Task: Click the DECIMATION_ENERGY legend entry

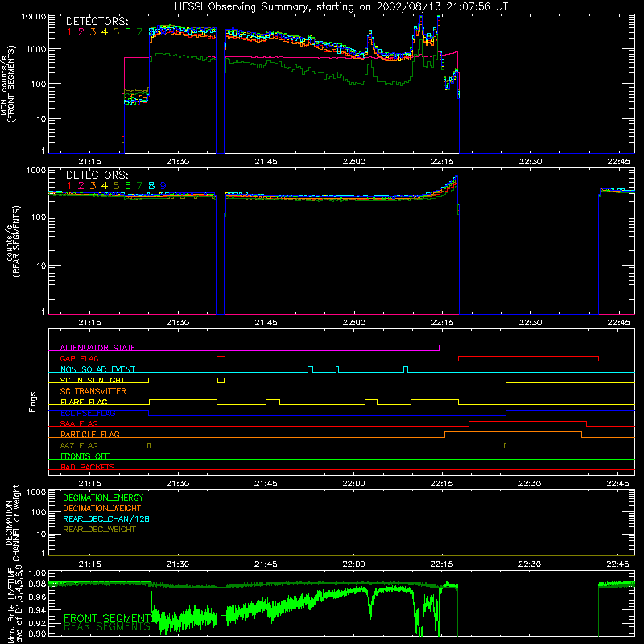Action: pos(103,497)
